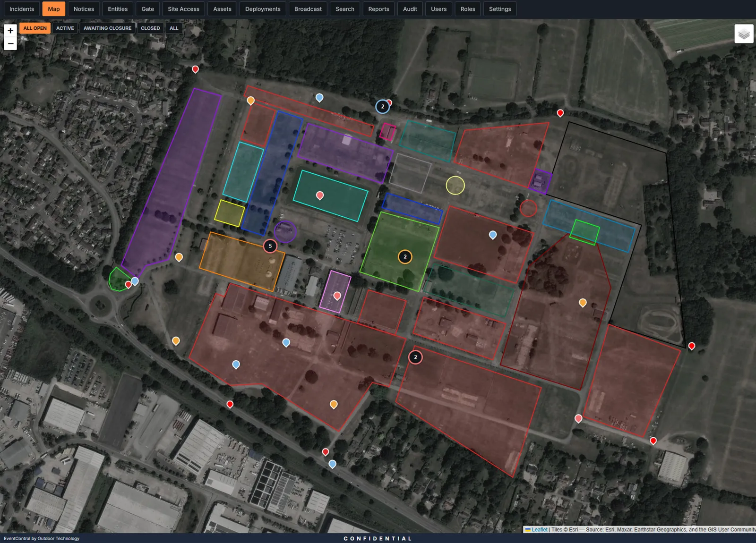Select the pin inside the pink rectangle
Image resolution: width=756 pixels, height=543 pixels.
tap(337, 296)
